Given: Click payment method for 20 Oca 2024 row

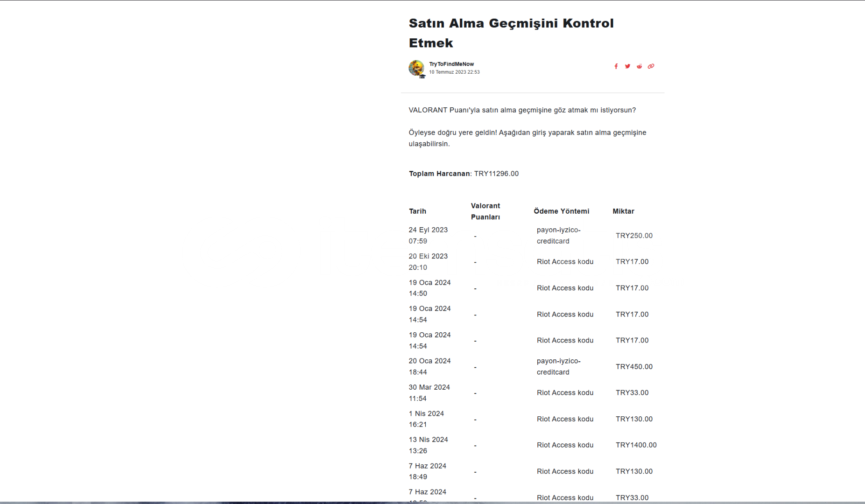Looking at the screenshot, I should click(558, 367).
